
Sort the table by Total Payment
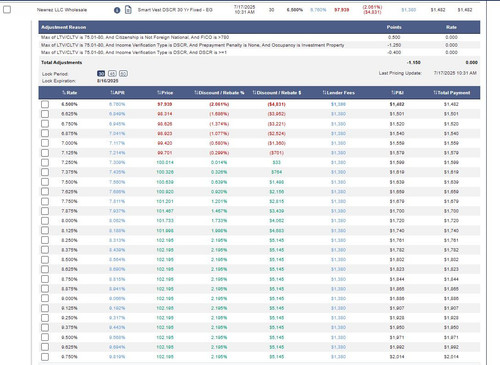tap(451, 93)
